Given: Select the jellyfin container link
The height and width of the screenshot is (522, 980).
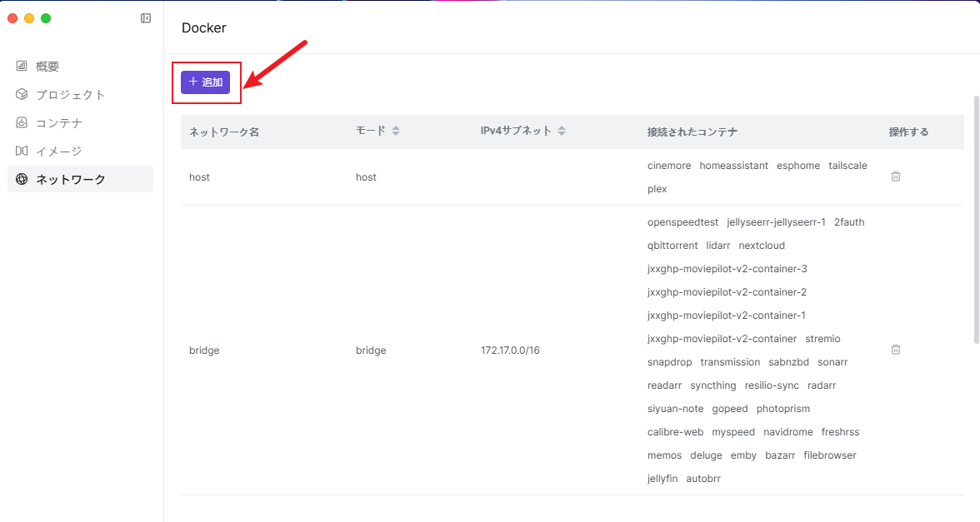Looking at the screenshot, I should point(662,479).
